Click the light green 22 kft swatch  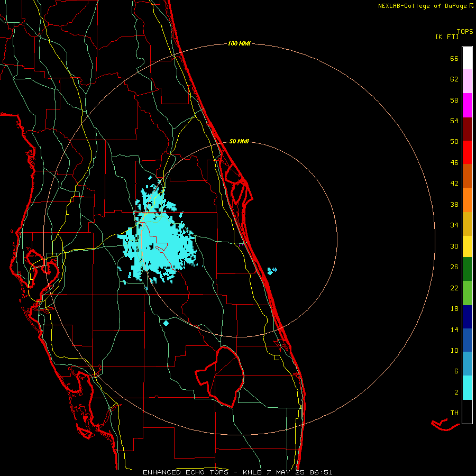467,293
